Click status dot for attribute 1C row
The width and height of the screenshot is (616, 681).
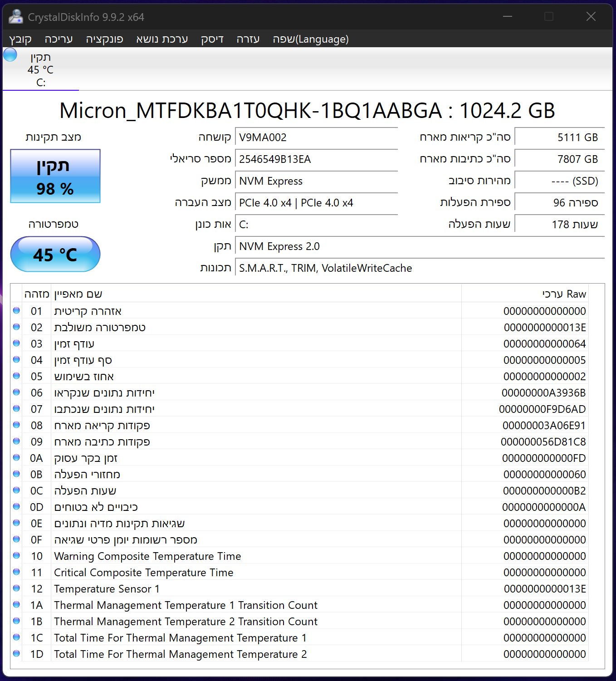pos(16,637)
